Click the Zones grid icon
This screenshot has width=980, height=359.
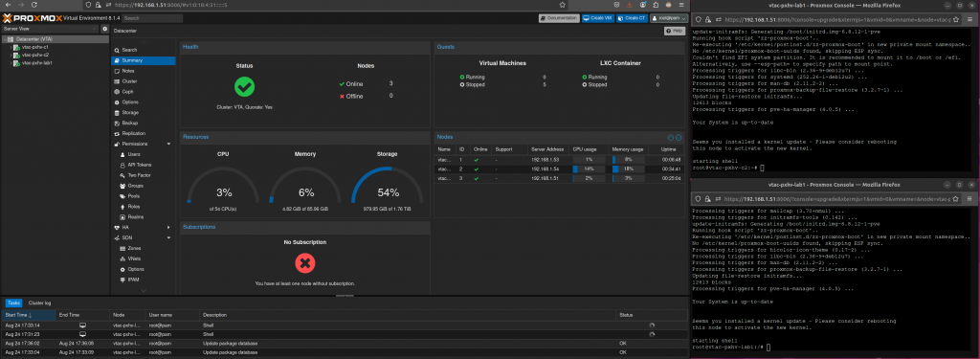[122, 248]
